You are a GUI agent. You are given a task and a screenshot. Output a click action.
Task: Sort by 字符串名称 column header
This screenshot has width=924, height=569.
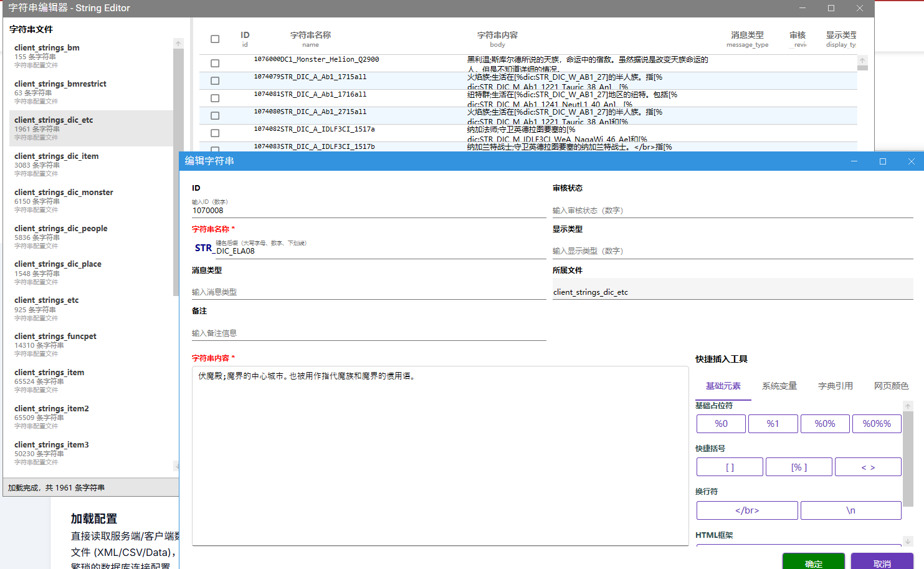[x=310, y=39]
